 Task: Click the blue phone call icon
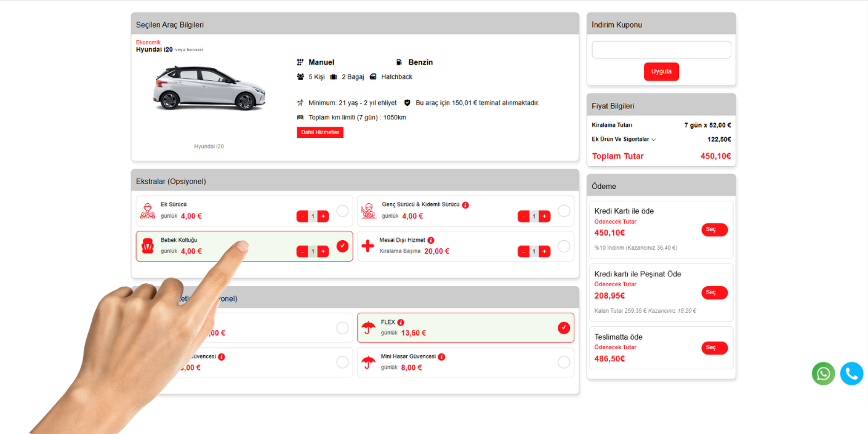[851, 374]
